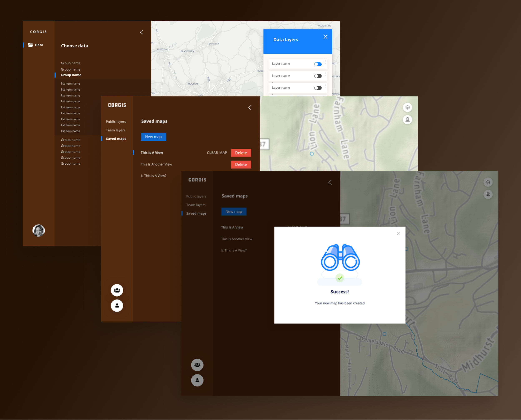The width and height of the screenshot is (521, 420).
Task: Enable the second Layer name toggle
Action: 318,76
